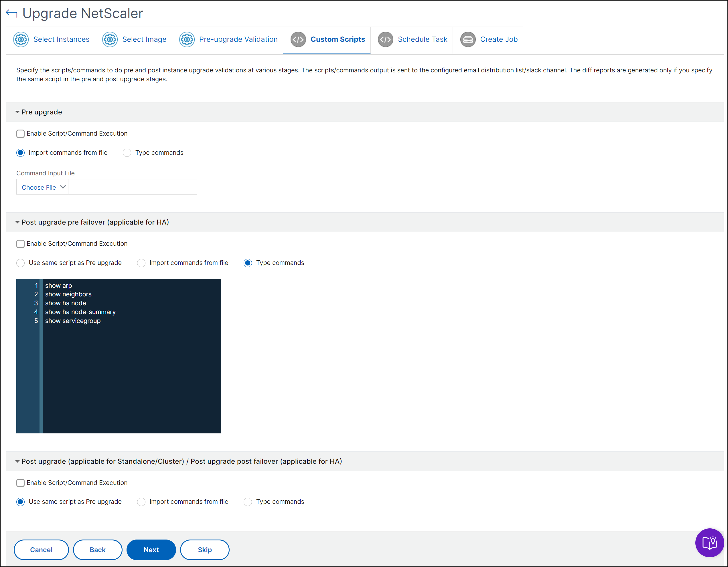Click the back arrow beside Upgrade NetScaler
Screen dimensions: 728x567
pyautogui.click(x=12, y=14)
